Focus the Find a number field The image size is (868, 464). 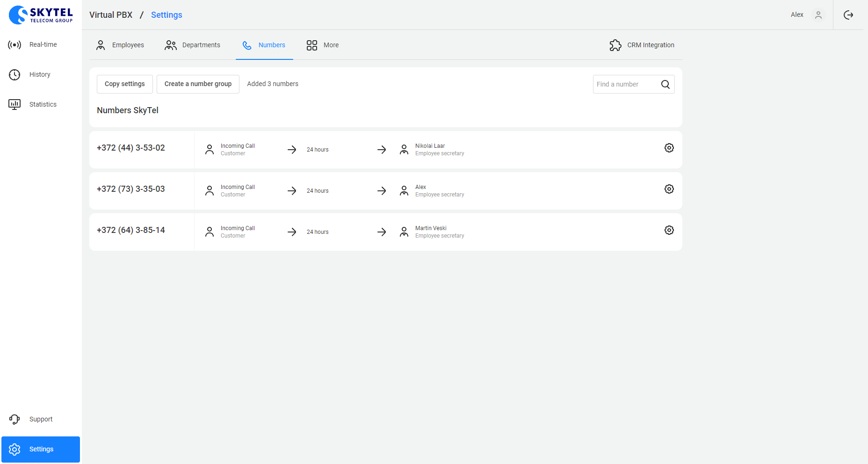[x=624, y=84]
